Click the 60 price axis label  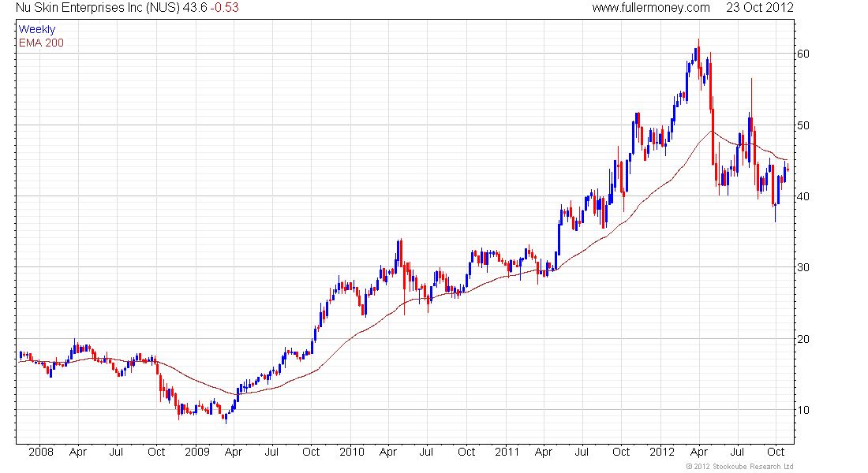coord(803,54)
